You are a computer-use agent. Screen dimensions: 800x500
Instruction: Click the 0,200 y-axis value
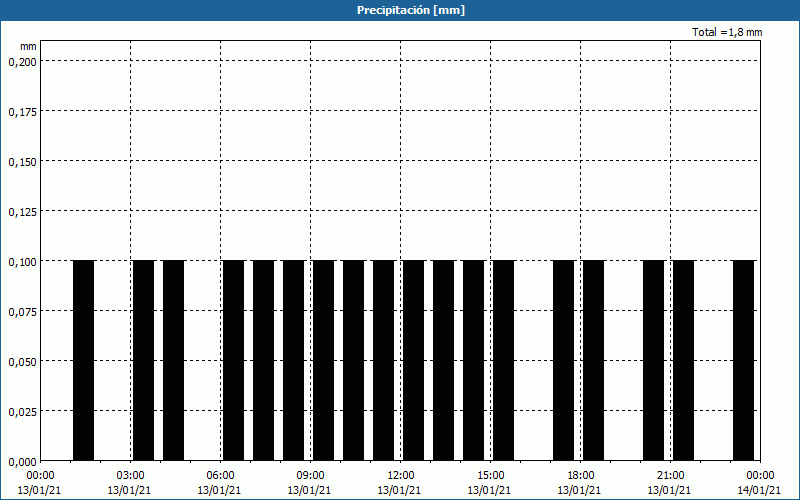(x=22, y=62)
